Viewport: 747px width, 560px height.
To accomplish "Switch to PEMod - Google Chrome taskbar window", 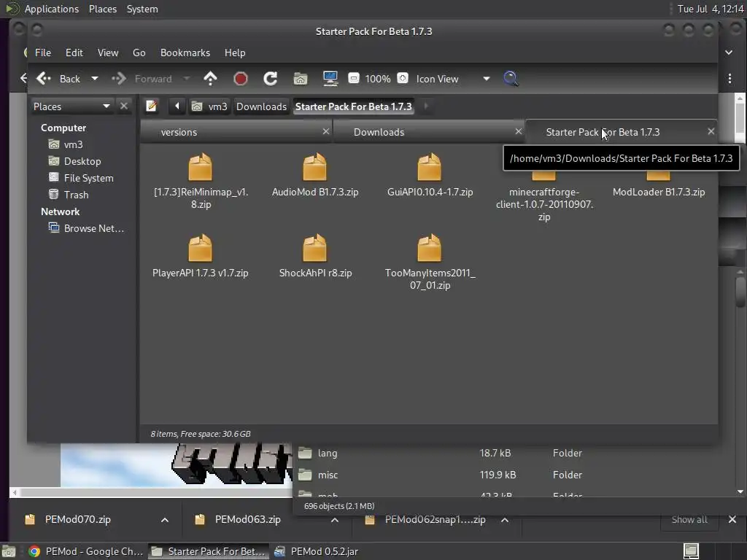I will [85, 551].
